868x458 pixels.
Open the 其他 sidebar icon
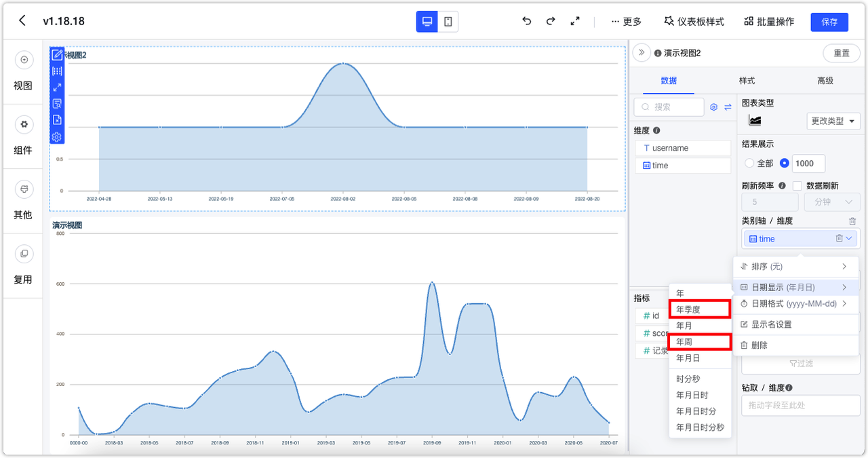tap(24, 189)
